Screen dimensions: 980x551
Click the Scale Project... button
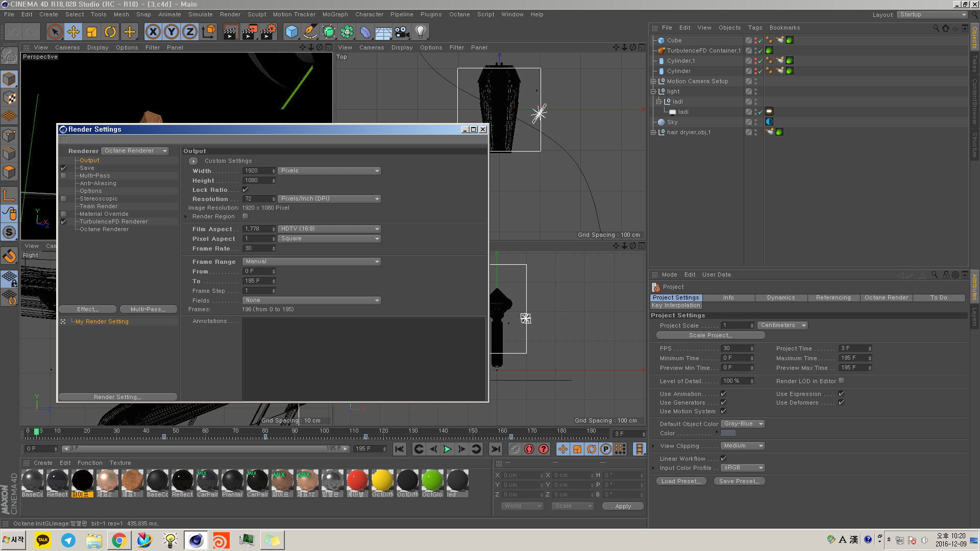[x=710, y=336]
